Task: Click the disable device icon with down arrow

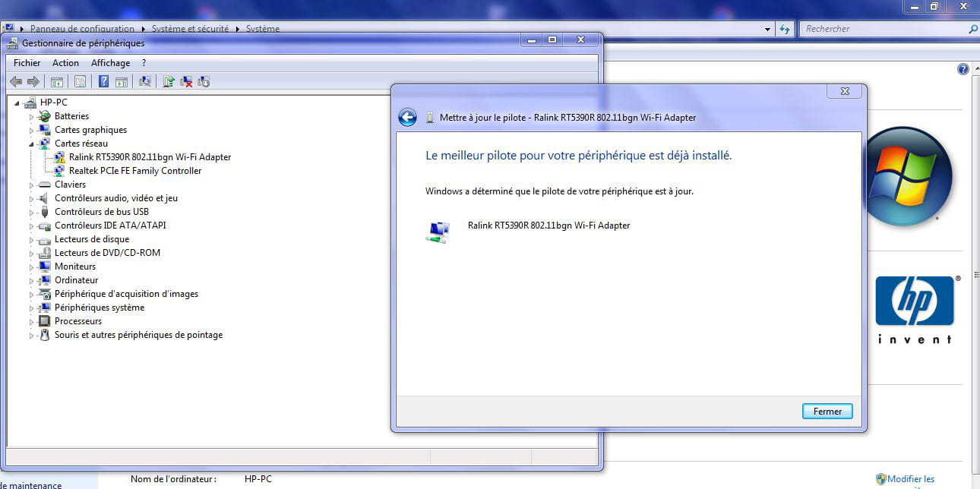Action: tap(203, 81)
